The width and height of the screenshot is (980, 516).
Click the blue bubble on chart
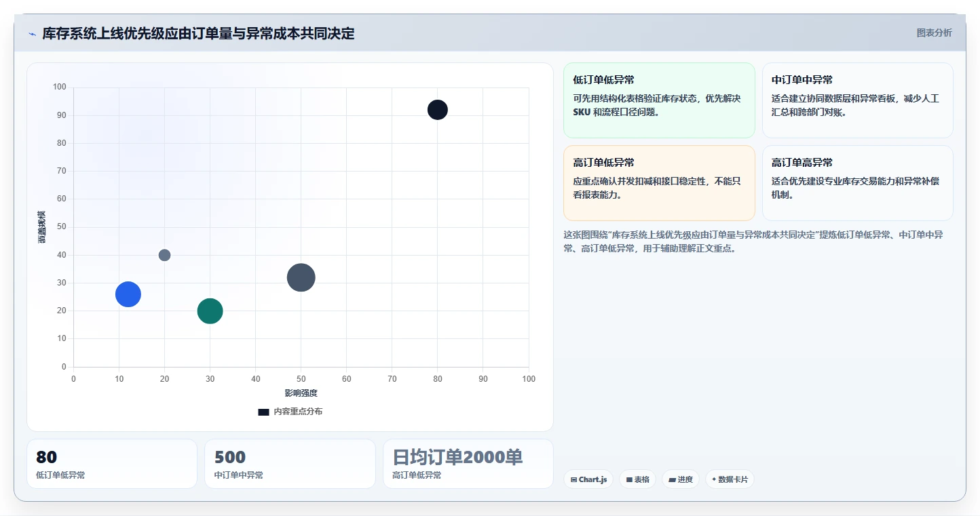pos(128,294)
